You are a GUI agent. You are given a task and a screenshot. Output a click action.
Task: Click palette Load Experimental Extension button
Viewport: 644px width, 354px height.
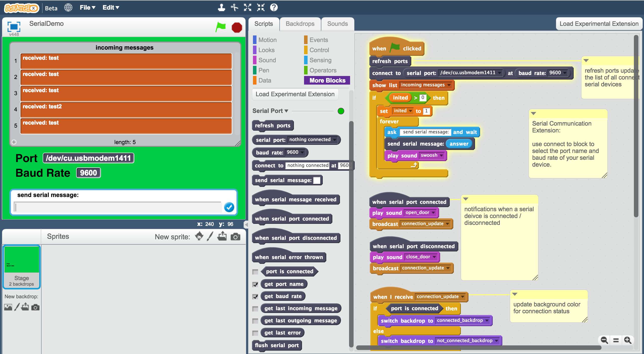pyautogui.click(x=295, y=94)
